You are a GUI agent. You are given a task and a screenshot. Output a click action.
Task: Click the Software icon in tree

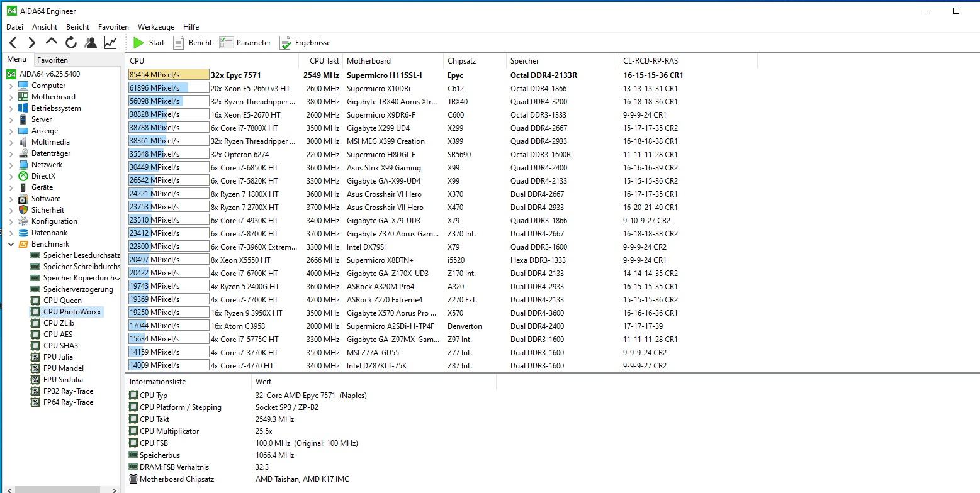[x=23, y=199]
